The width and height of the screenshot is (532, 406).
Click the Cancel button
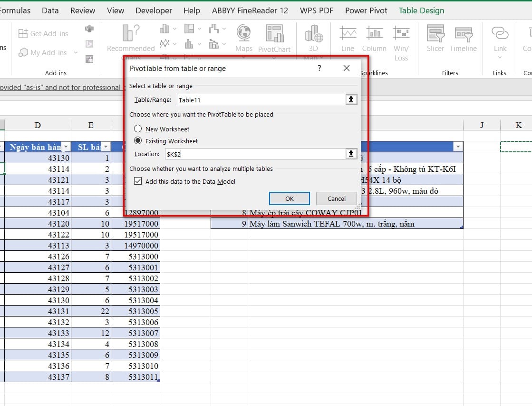tap(337, 198)
